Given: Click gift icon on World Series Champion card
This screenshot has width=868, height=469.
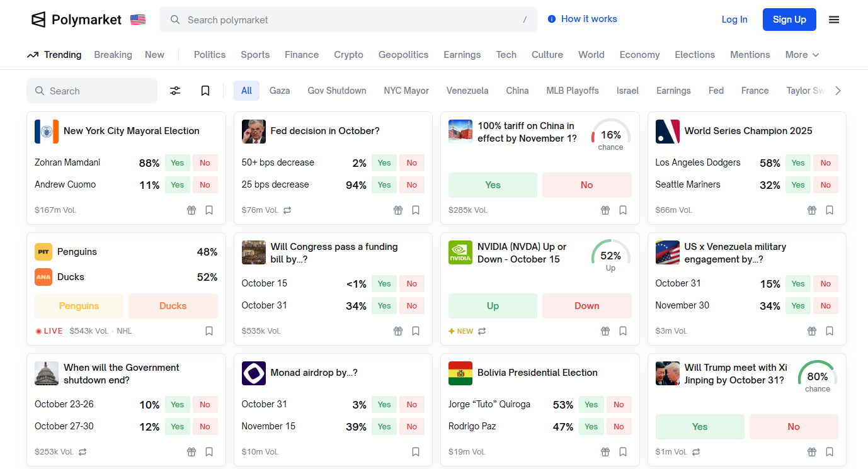Looking at the screenshot, I should [812, 210].
